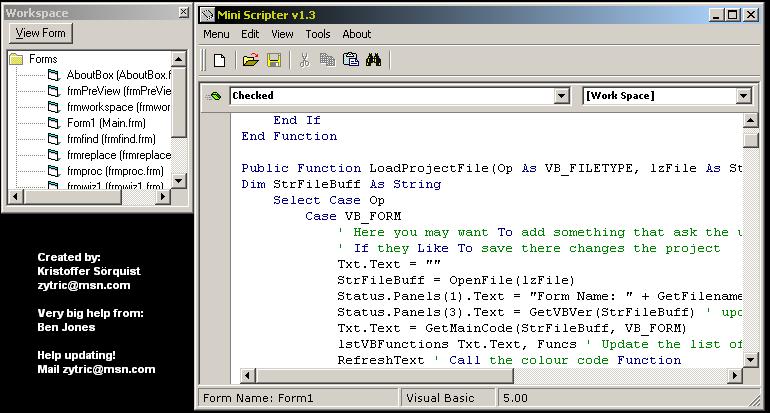This screenshot has width=770, height=413.
Task: Select frmfind (frmfind.frm) in the tree
Action: [111, 139]
